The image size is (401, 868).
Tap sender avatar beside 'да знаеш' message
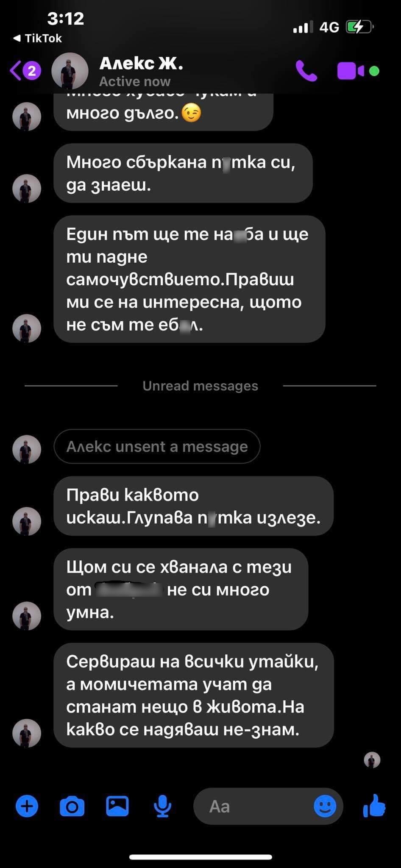coord(27,188)
